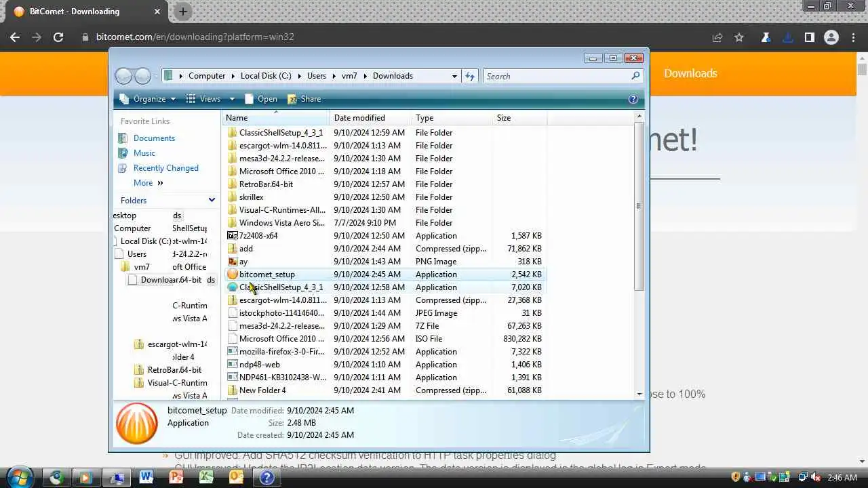Click the Open toolbar command
Image resolution: width=868 pixels, height=488 pixels.
261,99
